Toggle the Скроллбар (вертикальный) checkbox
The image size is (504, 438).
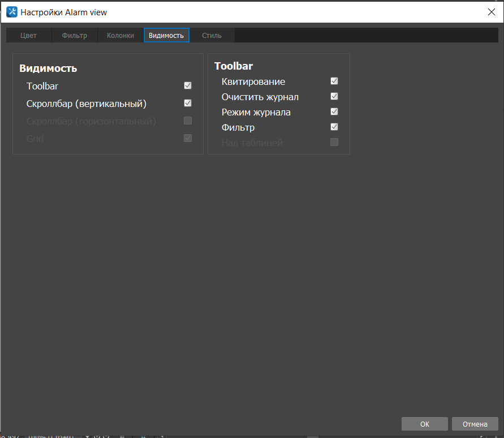point(188,104)
